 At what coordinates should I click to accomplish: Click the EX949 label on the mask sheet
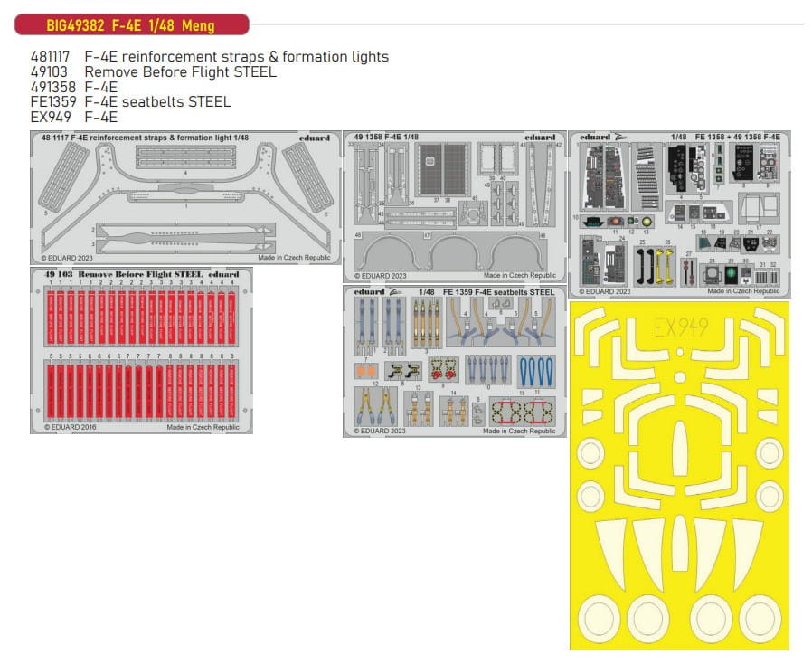681,327
